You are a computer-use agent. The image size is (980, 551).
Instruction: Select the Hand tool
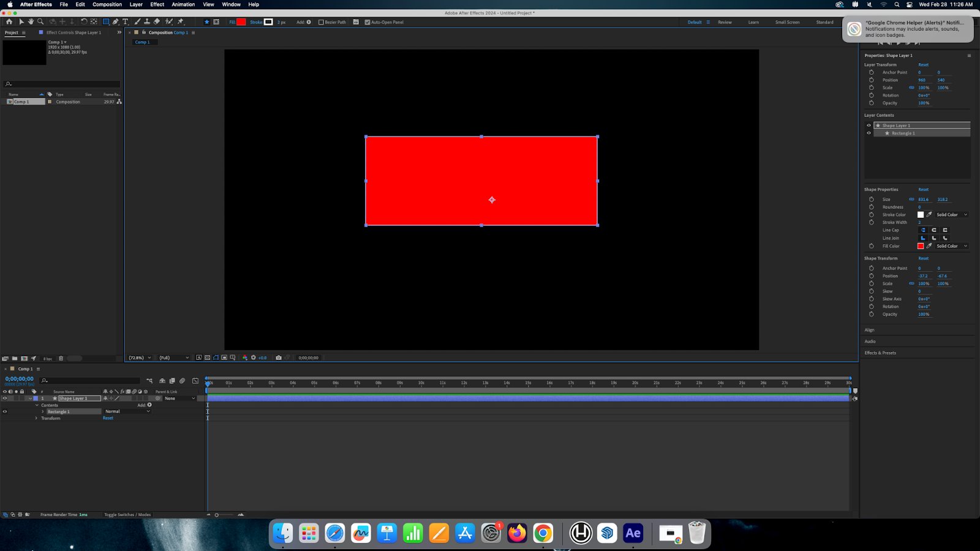pos(31,21)
